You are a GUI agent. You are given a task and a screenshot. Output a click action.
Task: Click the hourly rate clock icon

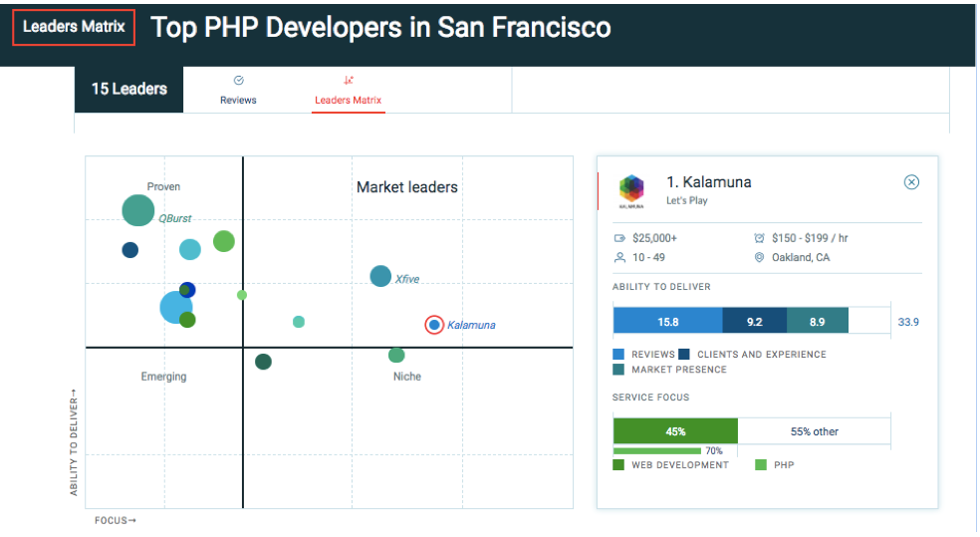pyautogui.click(x=759, y=238)
